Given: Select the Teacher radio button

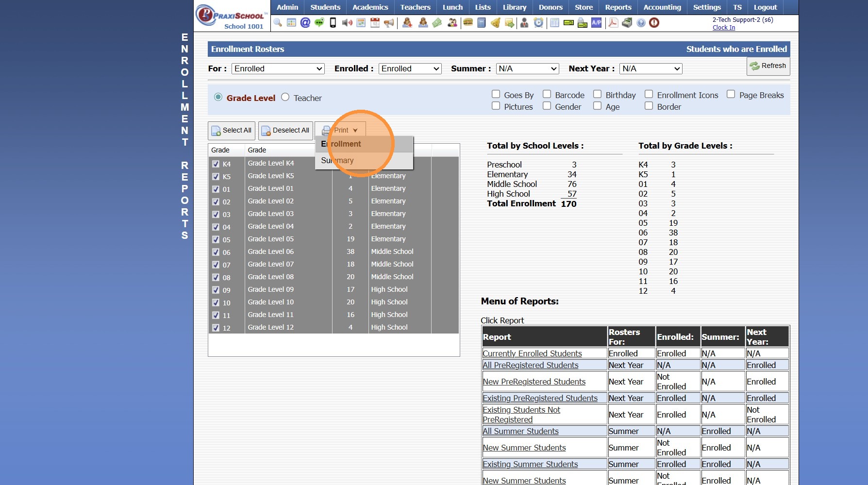Looking at the screenshot, I should coord(285,97).
